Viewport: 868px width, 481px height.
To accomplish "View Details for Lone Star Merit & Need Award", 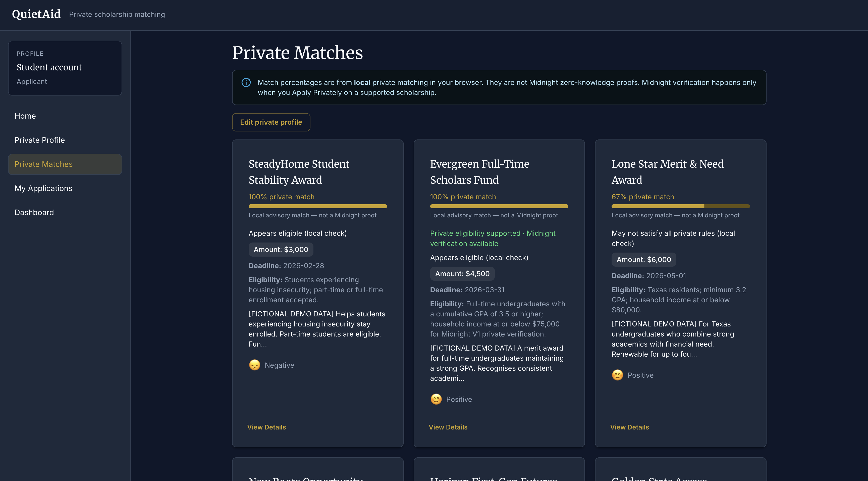I will click(629, 427).
